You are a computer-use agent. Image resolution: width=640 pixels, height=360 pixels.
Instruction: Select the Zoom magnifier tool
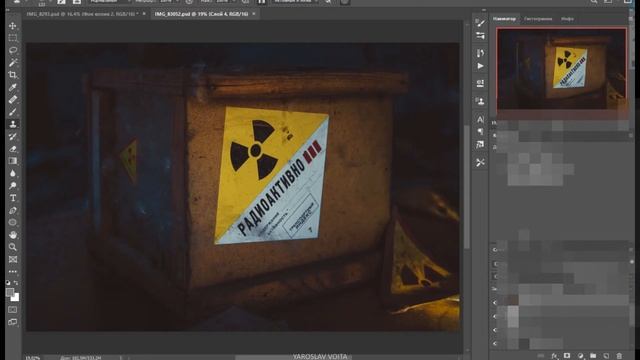tap(13, 247)
